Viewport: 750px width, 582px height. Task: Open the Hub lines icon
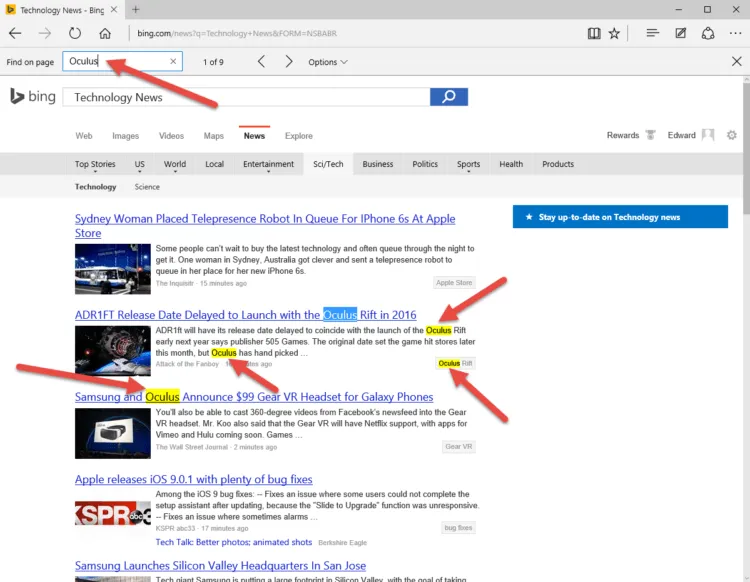coord(652,33)
